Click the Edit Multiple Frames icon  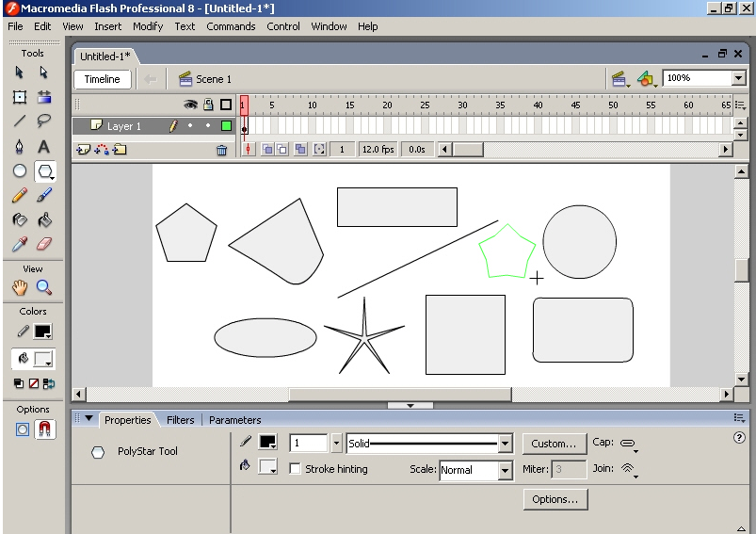[300, 150]
